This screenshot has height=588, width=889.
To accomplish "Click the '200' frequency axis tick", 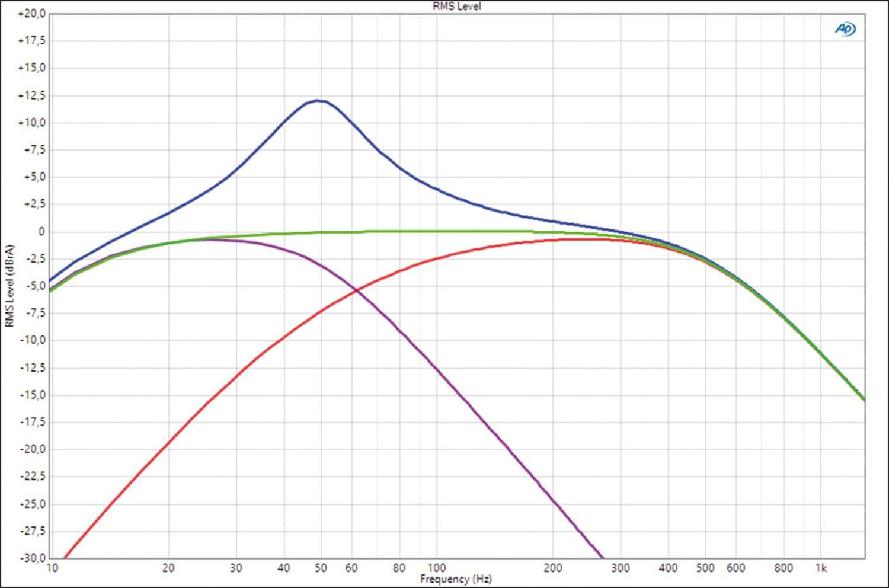I will (x=552, y=568).
